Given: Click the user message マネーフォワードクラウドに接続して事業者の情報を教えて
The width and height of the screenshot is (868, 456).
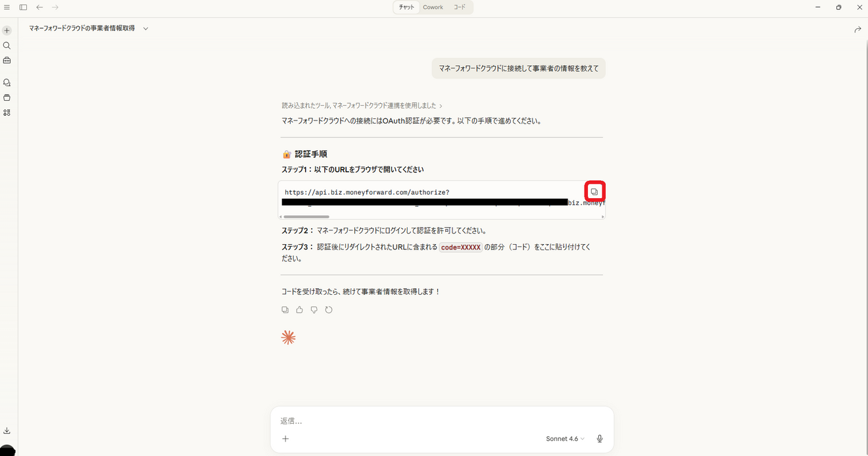Looking at the screenshot, I should click(519, 68).
